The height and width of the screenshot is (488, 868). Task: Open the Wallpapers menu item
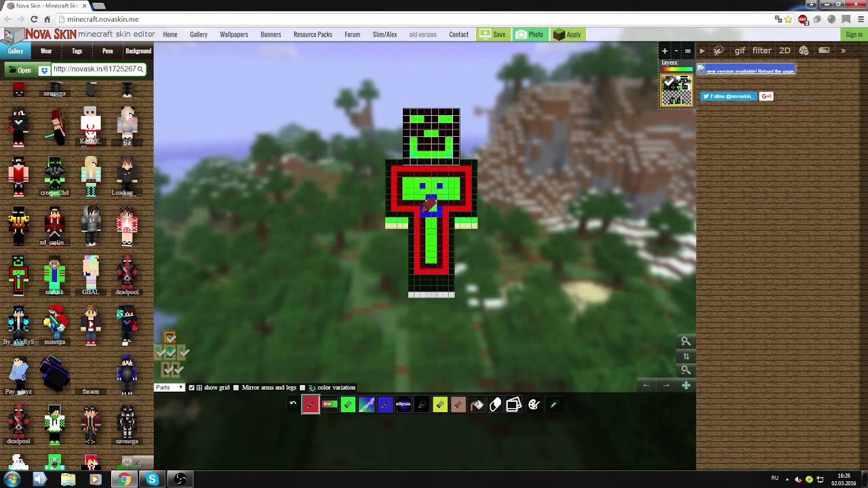234,35
